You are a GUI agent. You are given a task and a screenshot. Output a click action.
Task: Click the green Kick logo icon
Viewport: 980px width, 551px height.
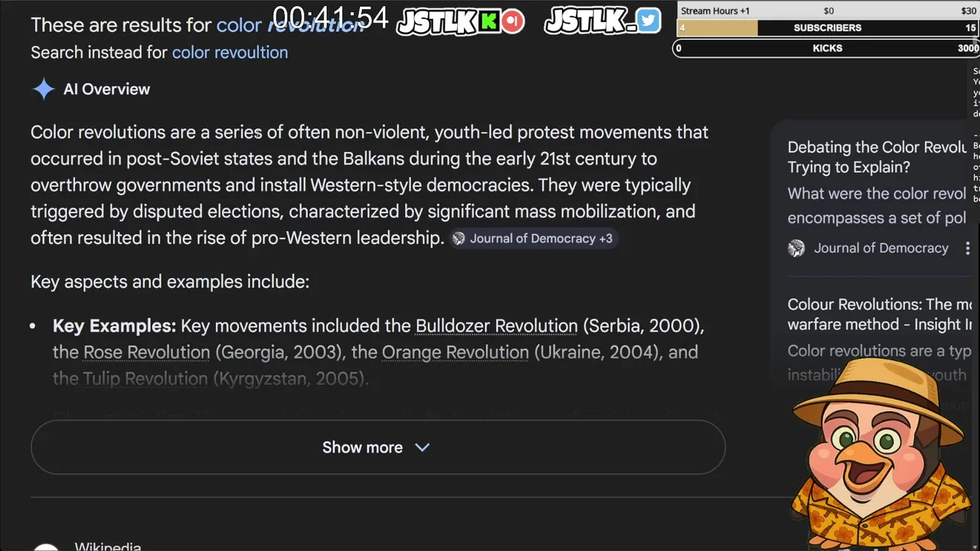(490, 21)
